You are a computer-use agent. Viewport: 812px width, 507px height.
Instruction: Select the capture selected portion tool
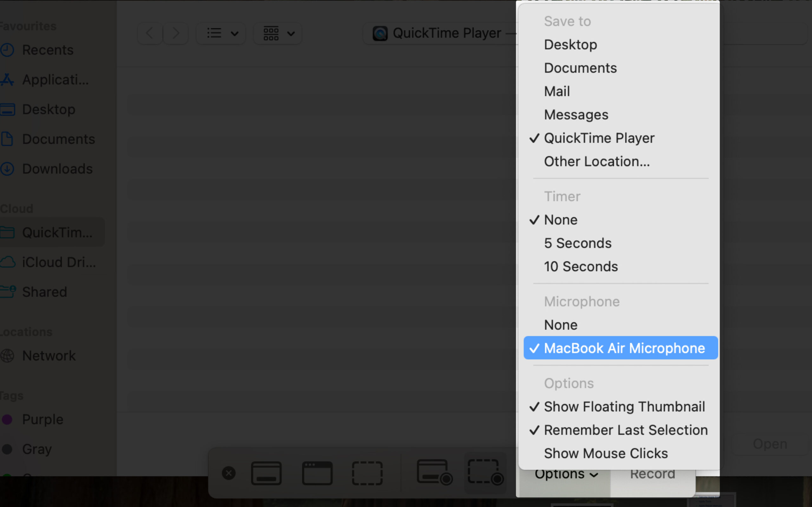click(x=367, y=473)
